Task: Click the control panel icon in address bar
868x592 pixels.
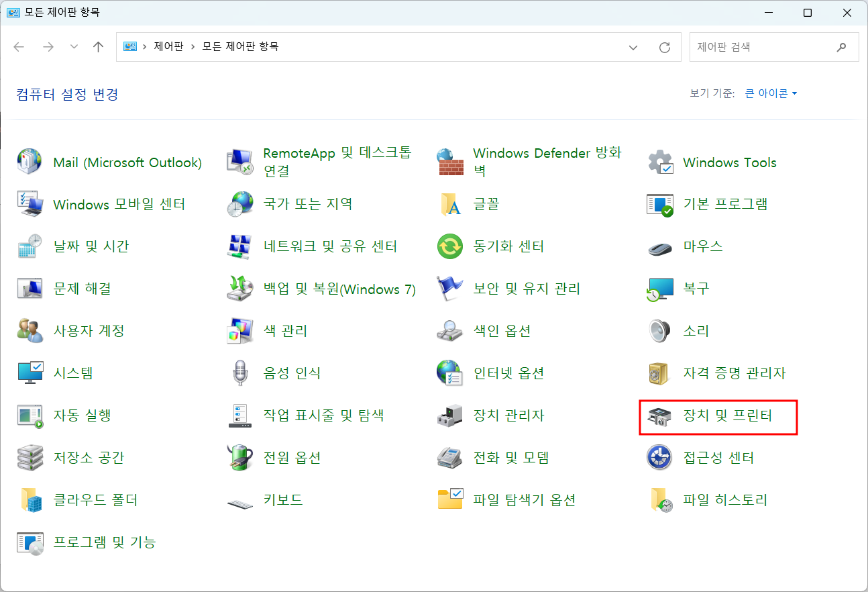Action: [130, 47]
